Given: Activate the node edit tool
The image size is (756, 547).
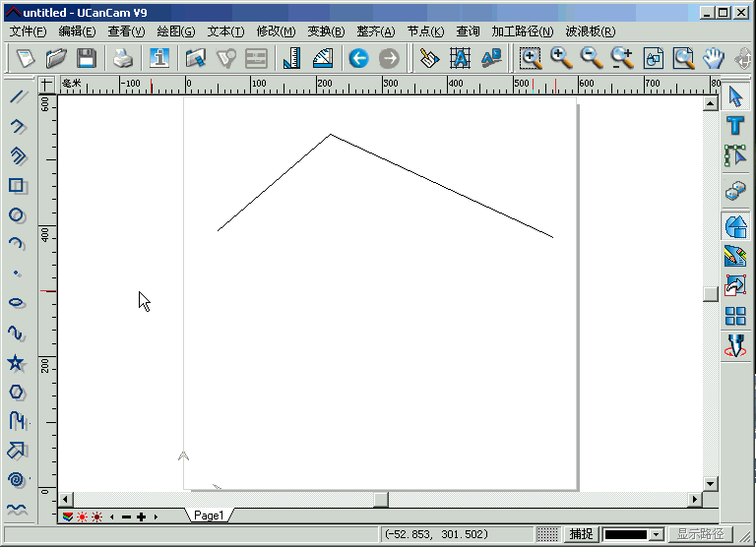Looking at the screenshot, I should coord(735,155).
